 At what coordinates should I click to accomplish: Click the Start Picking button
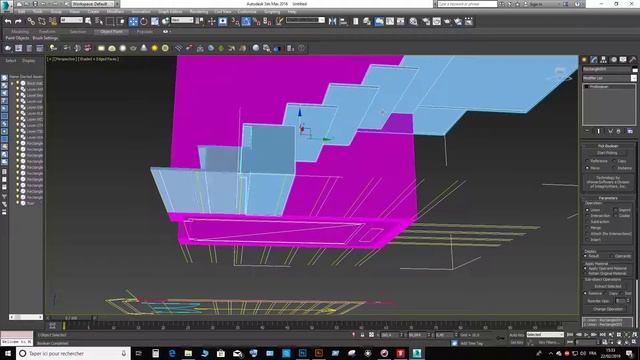[x=607, y=153]
